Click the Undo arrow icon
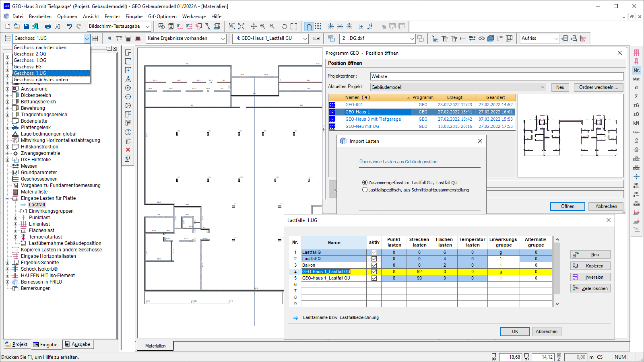The height and width of the screenshot is (362, 644). point(69,27)
